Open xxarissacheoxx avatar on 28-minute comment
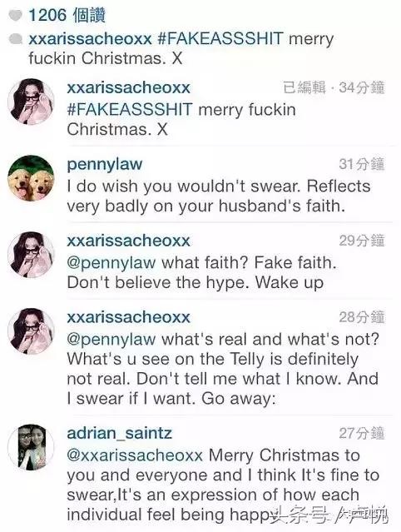Image resolution: width=401 pixels, height=532 pixels. pos(31,331)
